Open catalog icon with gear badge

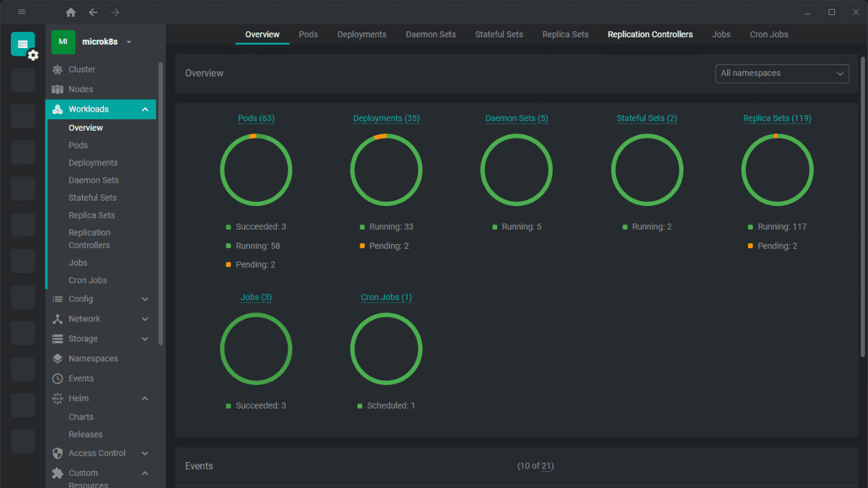point(24,45)
